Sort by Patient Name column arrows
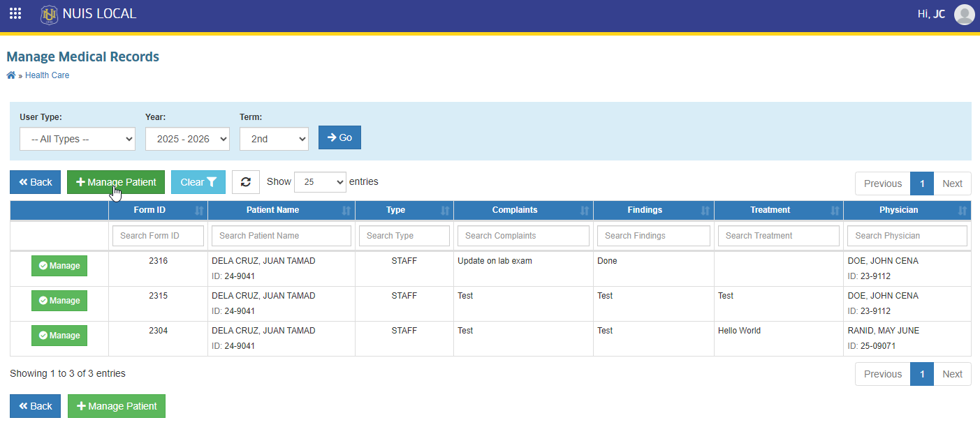The height and width of the screenshot is (427, 980). tap(346, 210)
